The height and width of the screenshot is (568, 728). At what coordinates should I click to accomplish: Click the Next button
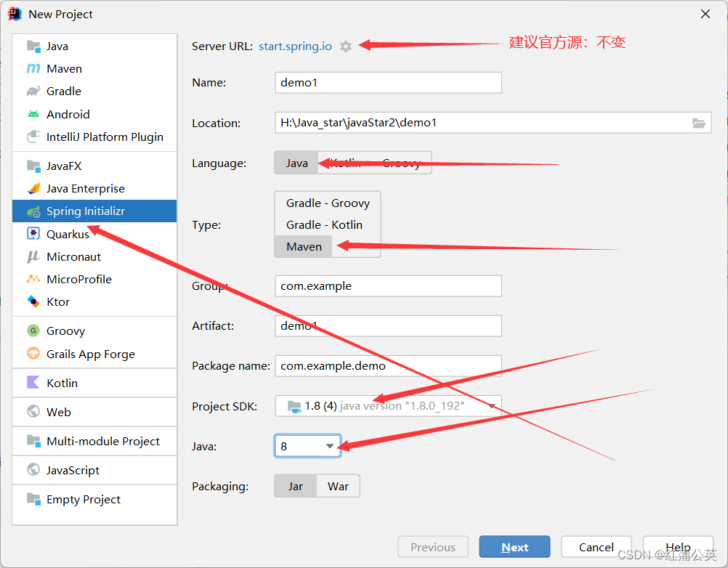point(514,547)
